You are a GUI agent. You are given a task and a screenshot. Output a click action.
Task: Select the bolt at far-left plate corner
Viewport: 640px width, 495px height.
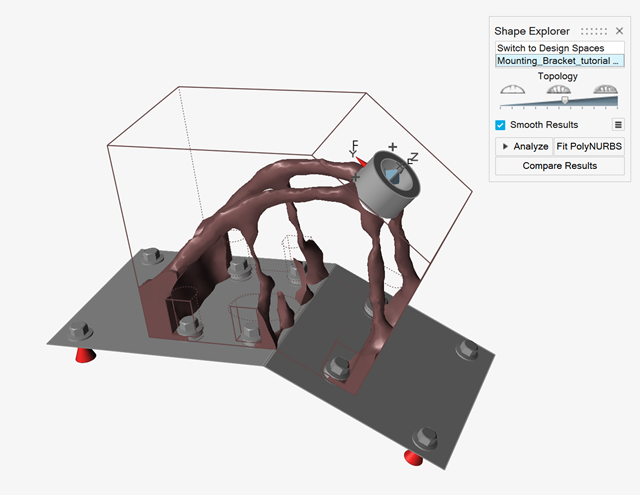79,331
